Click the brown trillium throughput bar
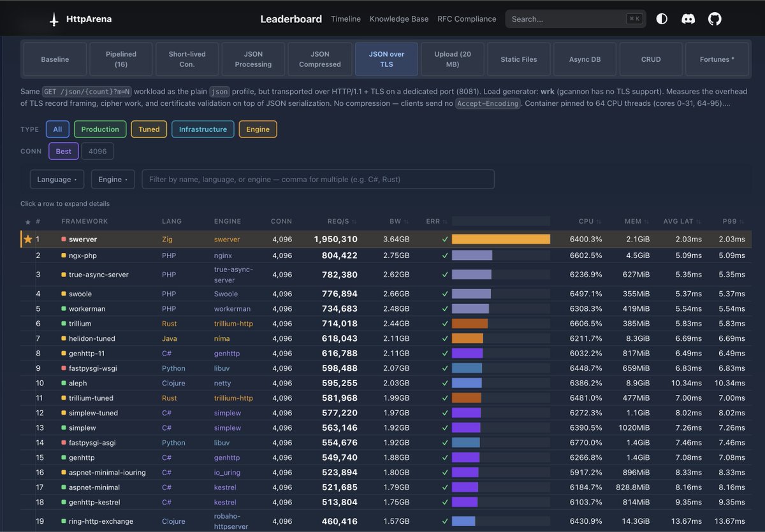Viewport: 765px width, 532px height. coord(470,324)
